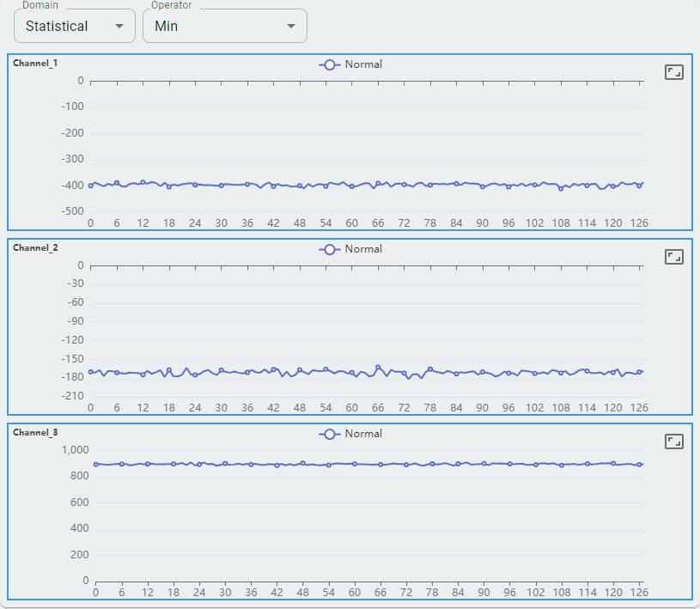This screenshot has height=609, width=700.
Task: Toggle the Normal series label in Channel_3
Action: coord(363,434)
